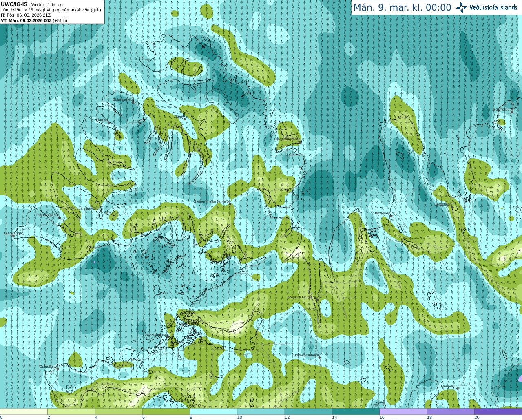Screen dimensions: 522x420
Task: Select the 16–18 m/s lavender legend swatch
Action: pyautogui.click(x=403, y=411)
